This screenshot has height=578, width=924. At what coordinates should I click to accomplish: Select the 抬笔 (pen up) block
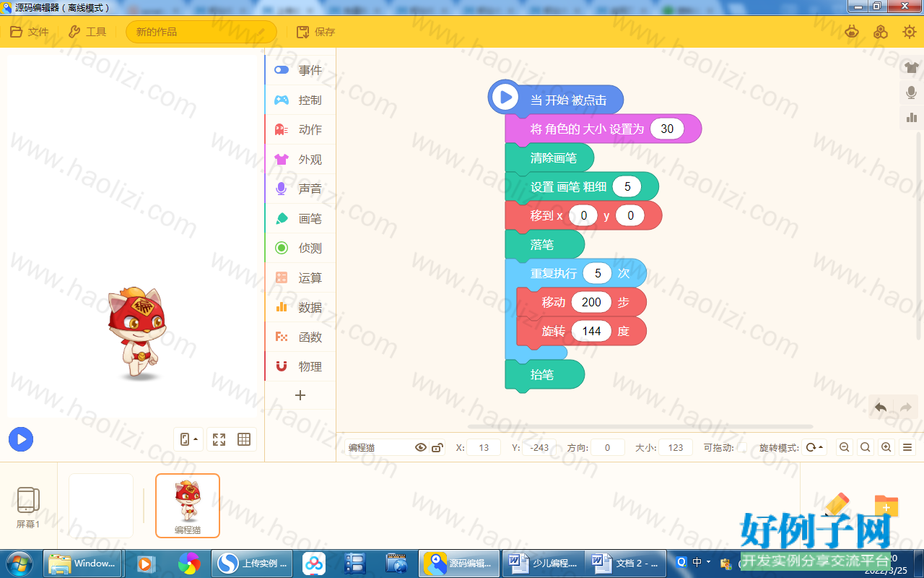point(544,374)
